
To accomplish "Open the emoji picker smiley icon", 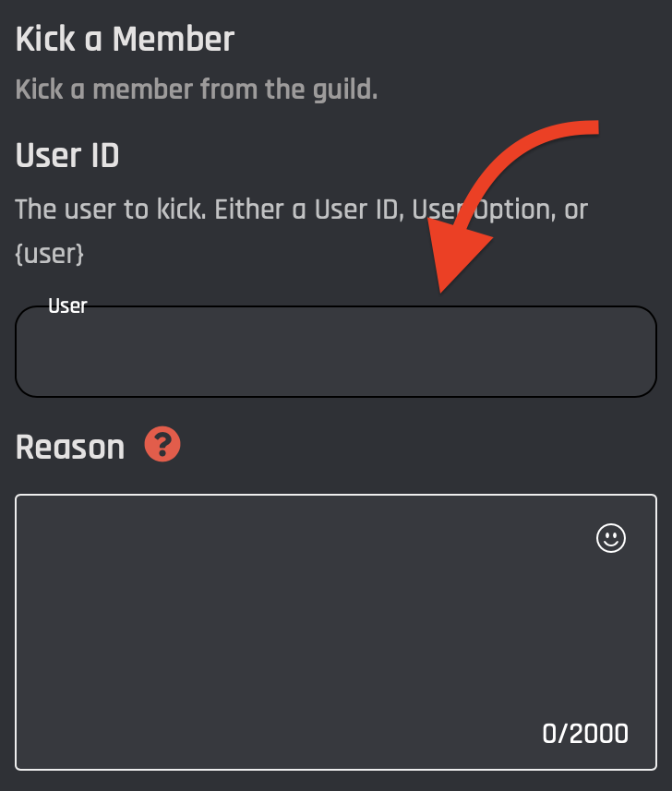I will click(x=610, y=538).
